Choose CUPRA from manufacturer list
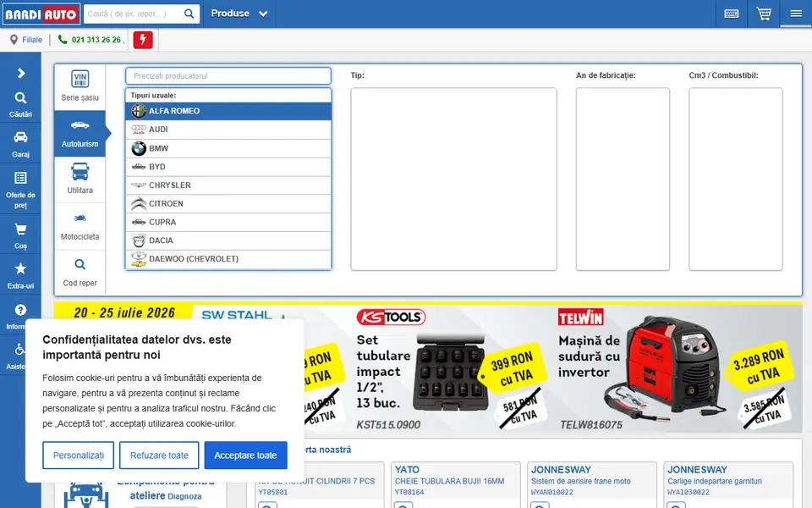Viewport: 812px width, 508px height. [228, 222]
